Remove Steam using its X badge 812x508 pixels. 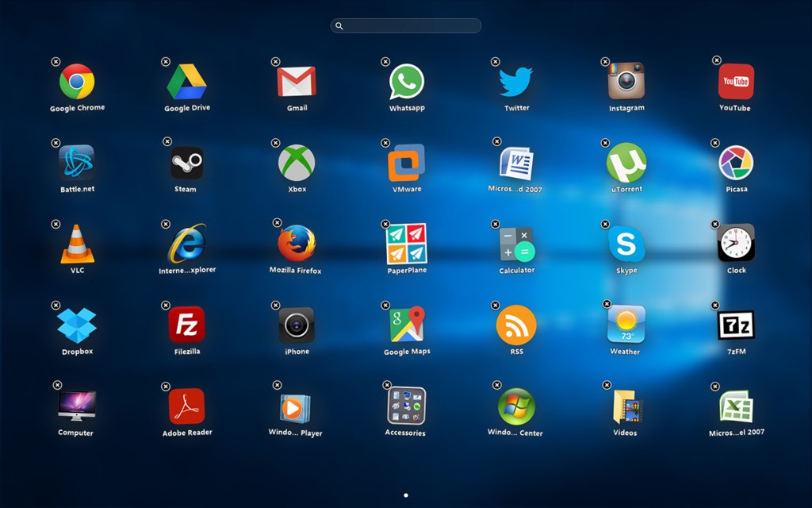click(x=167, y=141)
